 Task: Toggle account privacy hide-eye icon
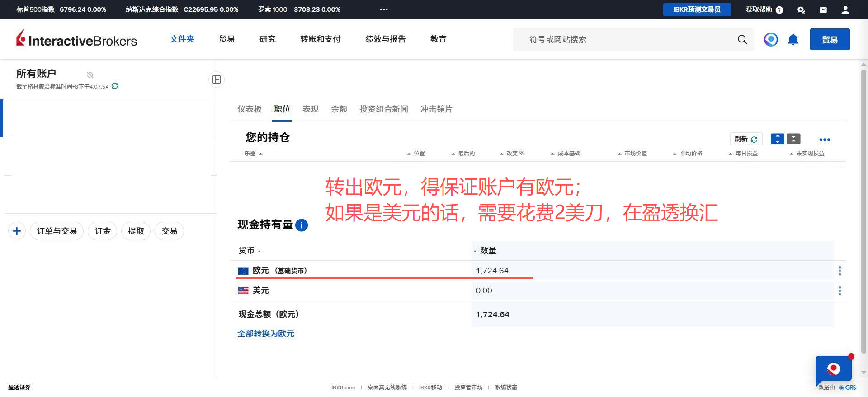pos(90,75)
